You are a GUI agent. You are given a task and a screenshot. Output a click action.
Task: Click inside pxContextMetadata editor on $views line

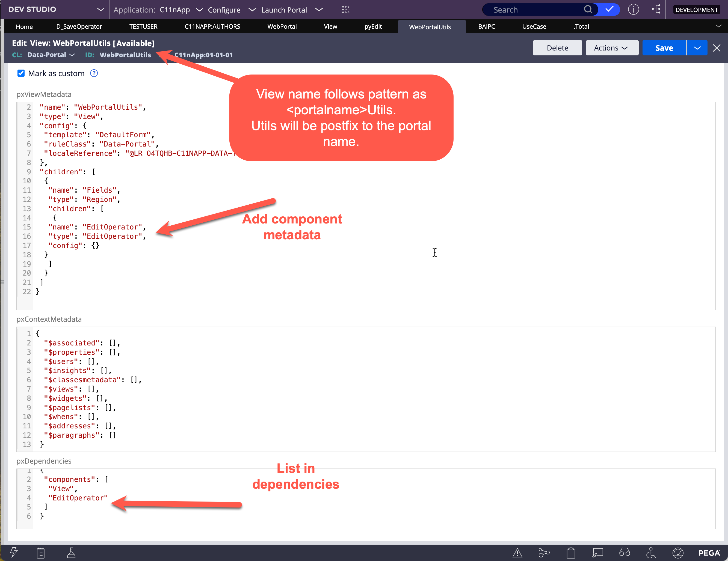[x=71, y=389]
